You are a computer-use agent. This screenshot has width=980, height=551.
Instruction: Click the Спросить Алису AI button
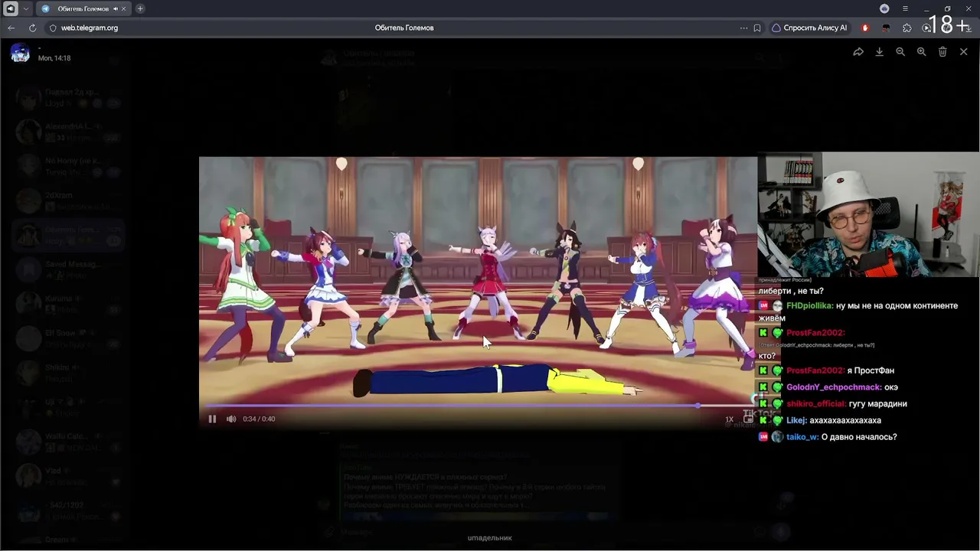pyautogui.click(x=809, y=28)
